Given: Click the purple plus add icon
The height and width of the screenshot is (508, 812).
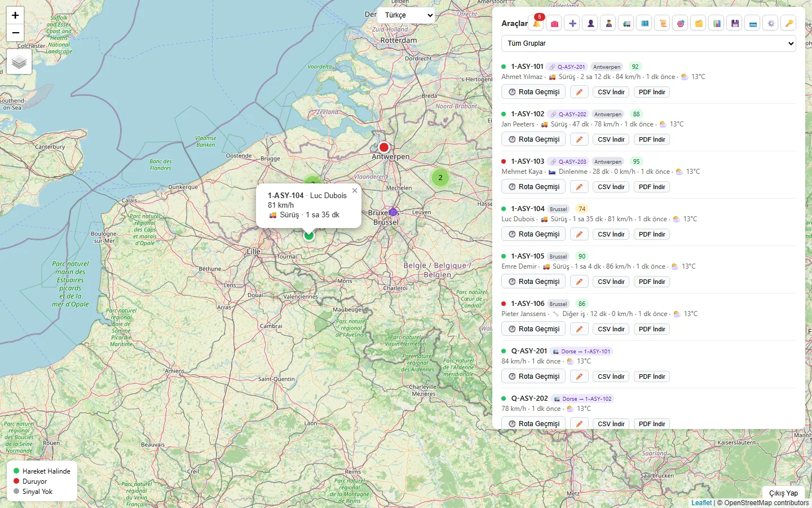Looking at the screenshot, I should 573,23.
